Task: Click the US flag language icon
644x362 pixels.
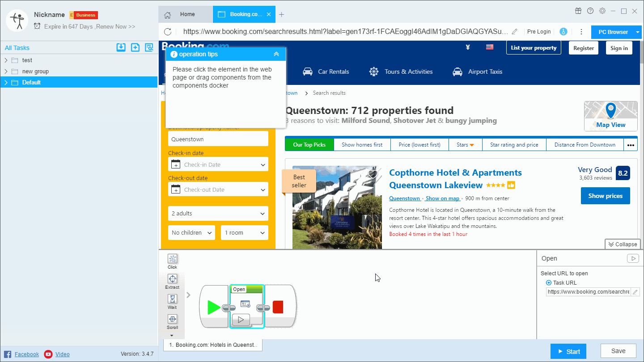Action: click(x=490, y=47)
